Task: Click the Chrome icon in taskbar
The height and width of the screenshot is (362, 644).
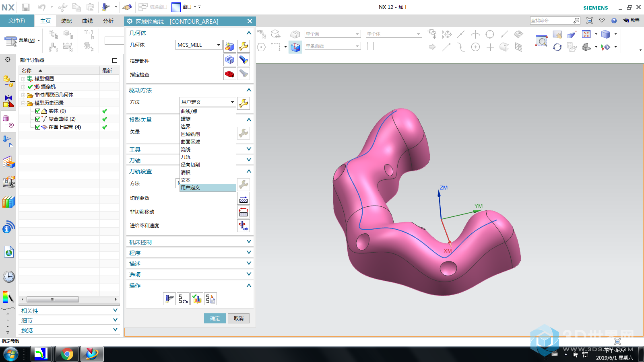Action: 67,354
